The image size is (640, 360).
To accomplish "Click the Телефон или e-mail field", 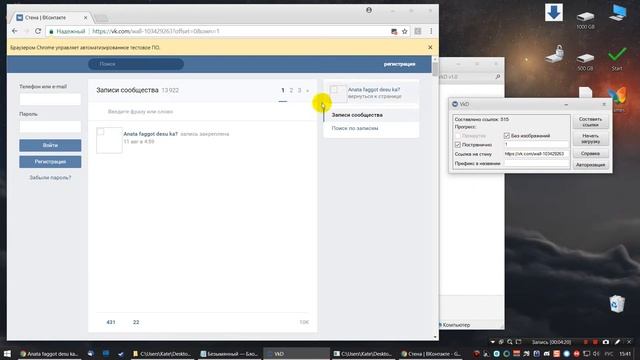I will click(50, 99).
